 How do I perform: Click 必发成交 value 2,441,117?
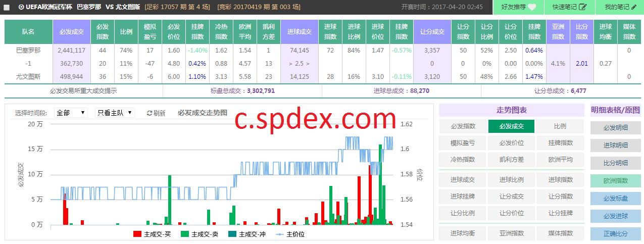(71, 51)
